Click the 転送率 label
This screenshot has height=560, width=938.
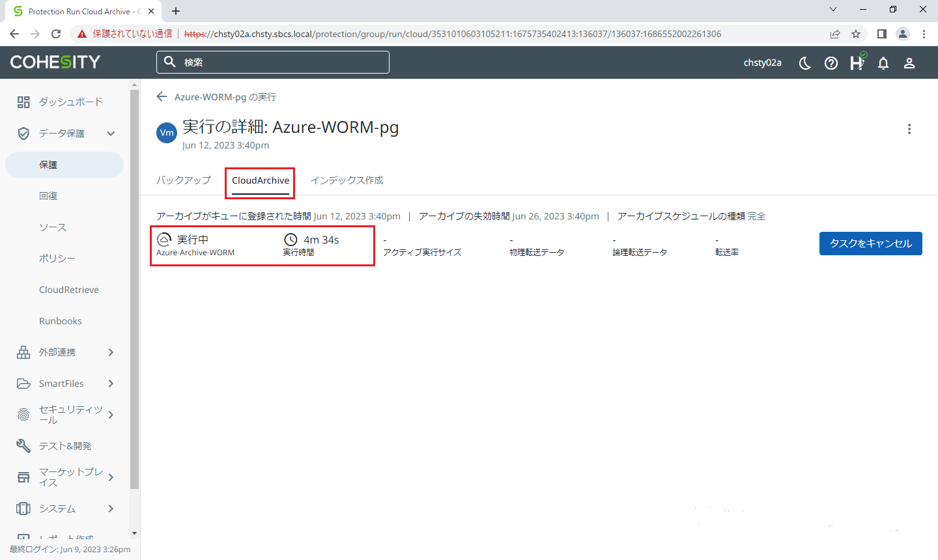point(727,253)
